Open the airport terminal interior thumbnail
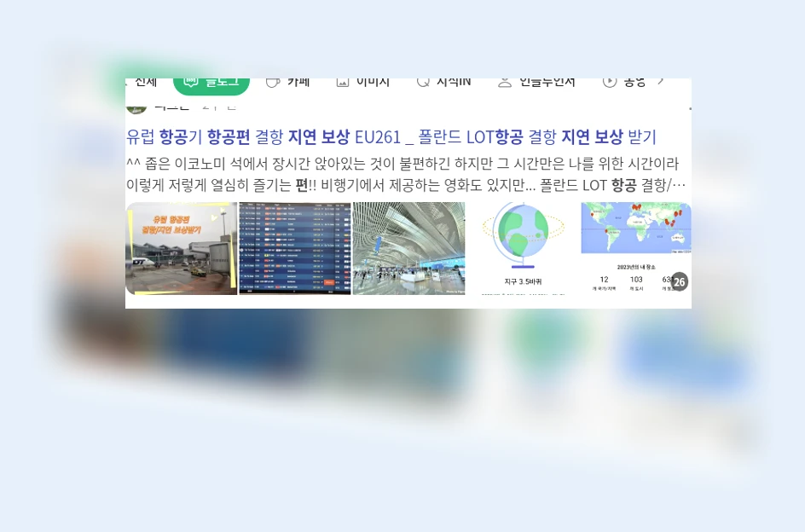This screenshot has height=532, width=805. click(x=409, y=248)
